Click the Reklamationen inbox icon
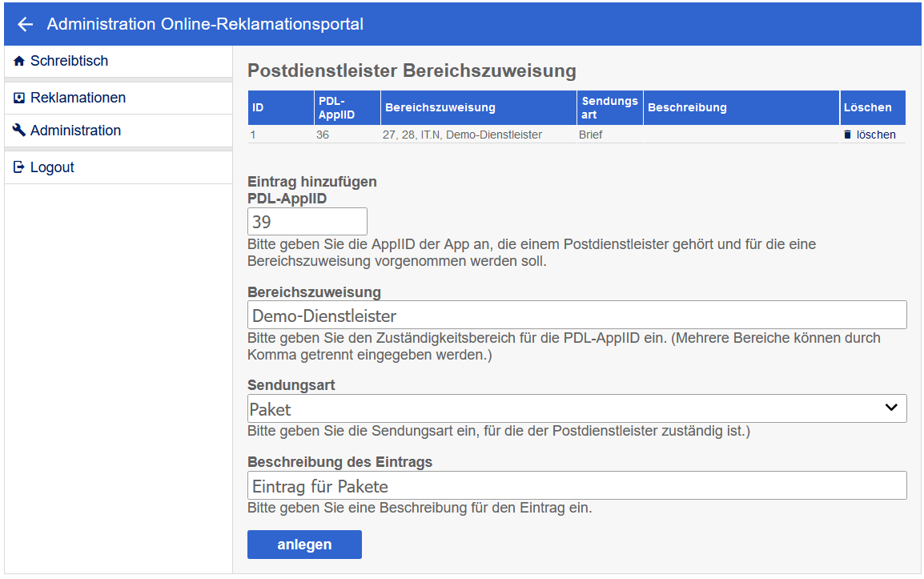924x579 pixels. click(19, 99)
